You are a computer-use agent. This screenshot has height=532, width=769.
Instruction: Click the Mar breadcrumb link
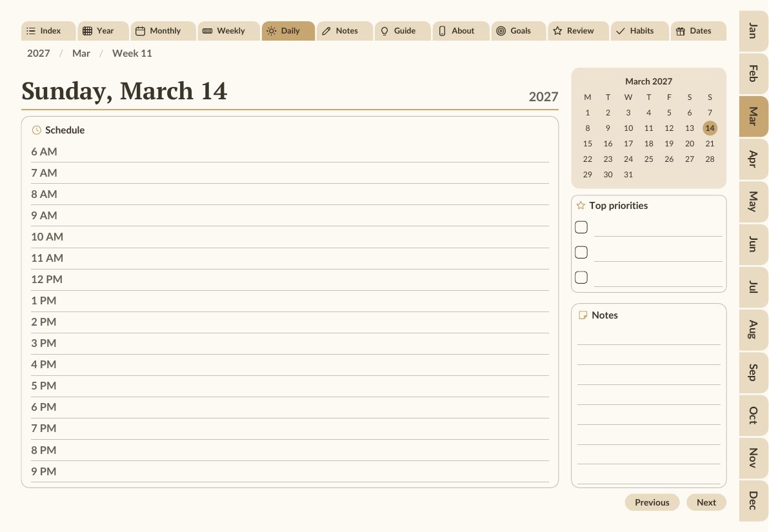81,54
